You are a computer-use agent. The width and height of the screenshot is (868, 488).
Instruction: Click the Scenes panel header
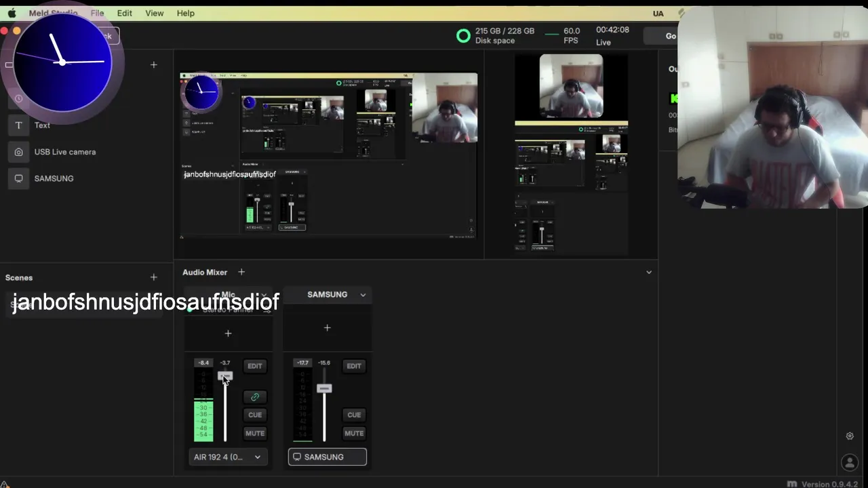pyautogui.click(x=19, y=277)
